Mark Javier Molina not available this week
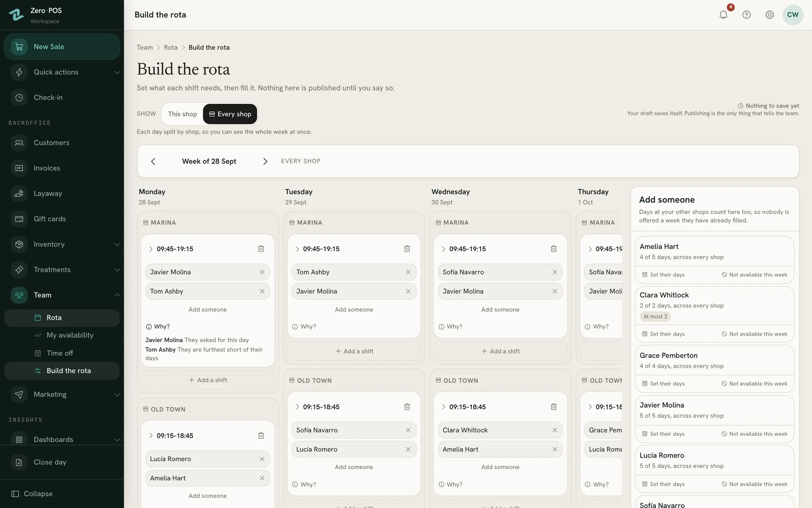The height and width of the screenshot is (508, 812). point(754,434)
